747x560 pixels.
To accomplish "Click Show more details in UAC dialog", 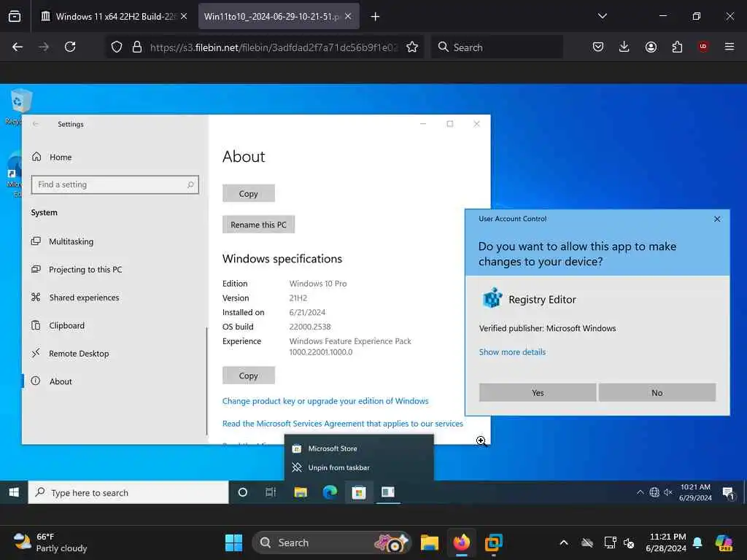I will click(x=512, y=352).
